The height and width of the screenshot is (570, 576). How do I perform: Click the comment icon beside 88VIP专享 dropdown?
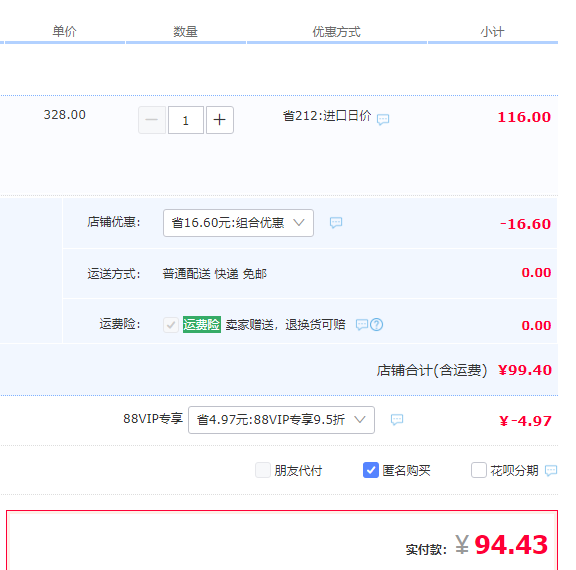tap(397, 419)
